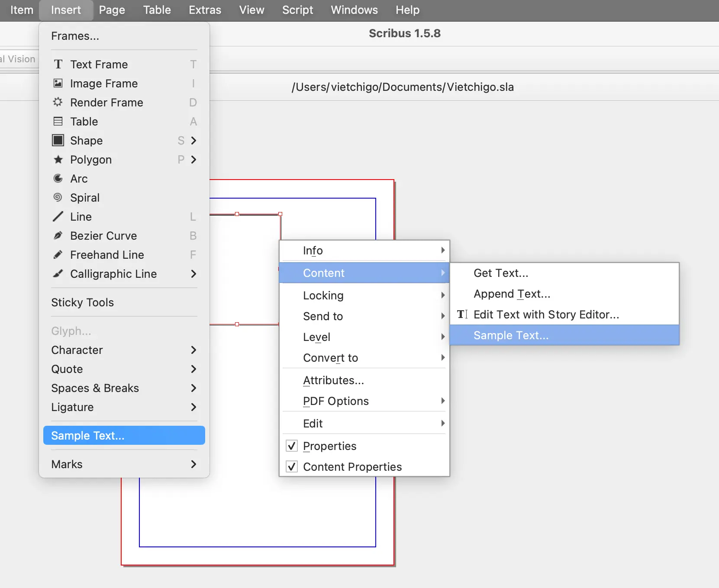
Task: Select the Text Frame T icon
Action: (58, 64)
